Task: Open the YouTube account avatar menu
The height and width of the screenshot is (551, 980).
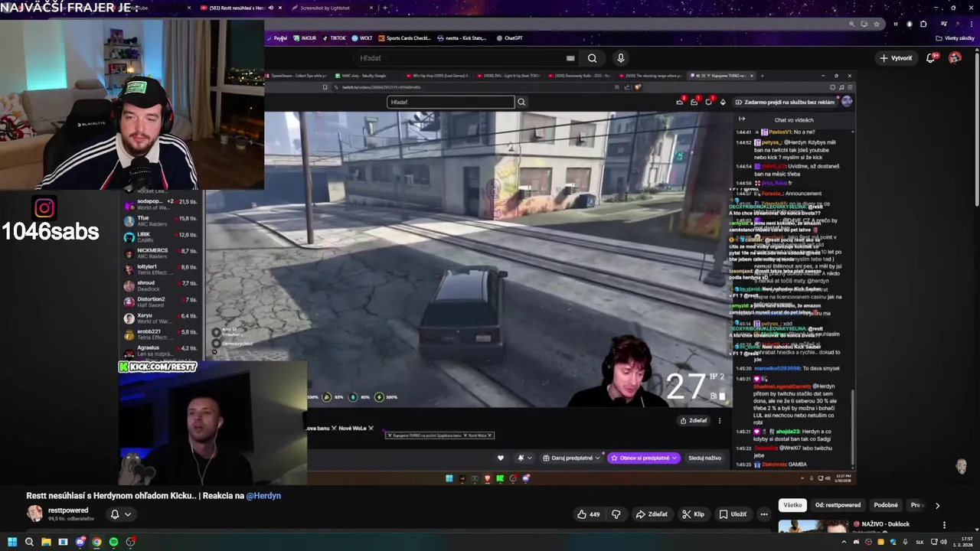Action: (955, 58)
